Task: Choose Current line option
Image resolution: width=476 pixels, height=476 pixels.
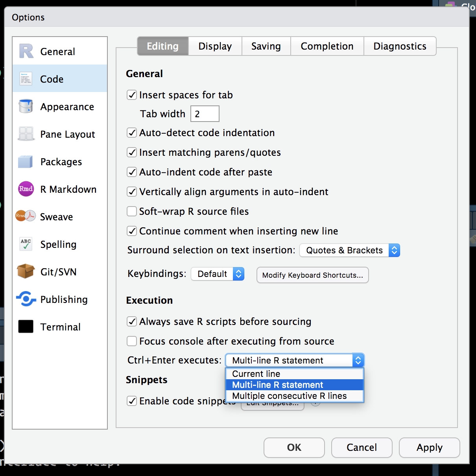Action: tap(295, 374)
